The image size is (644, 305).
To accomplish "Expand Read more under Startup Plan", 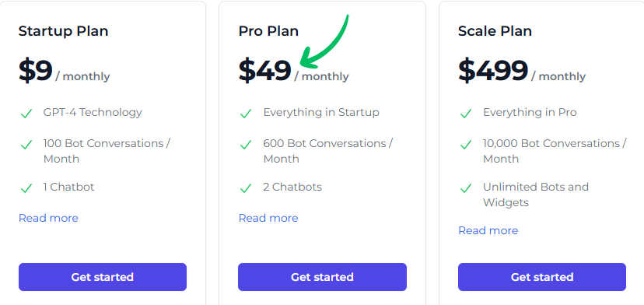I will (48, 218).
